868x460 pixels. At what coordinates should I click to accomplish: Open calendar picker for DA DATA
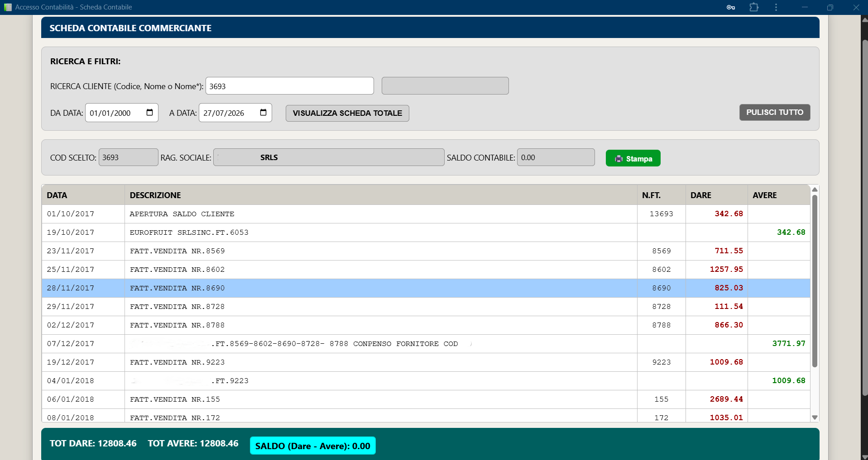(150, 113)
